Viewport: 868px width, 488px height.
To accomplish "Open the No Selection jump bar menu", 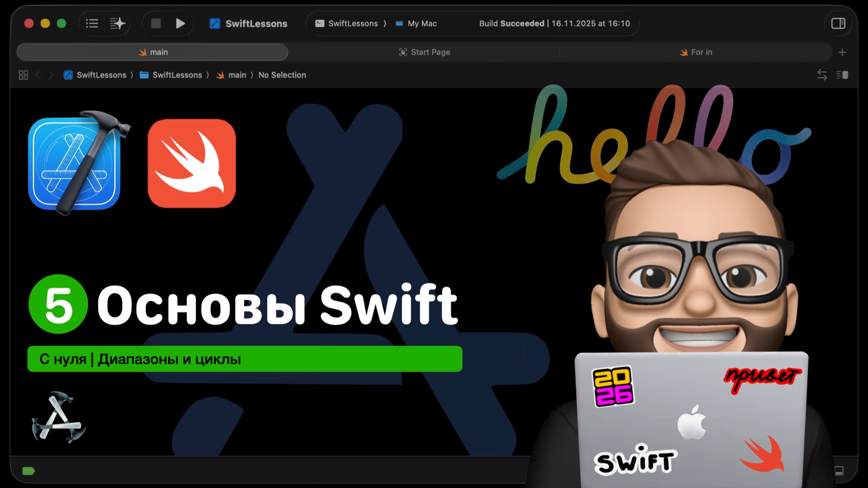I will tap(282, 75).
